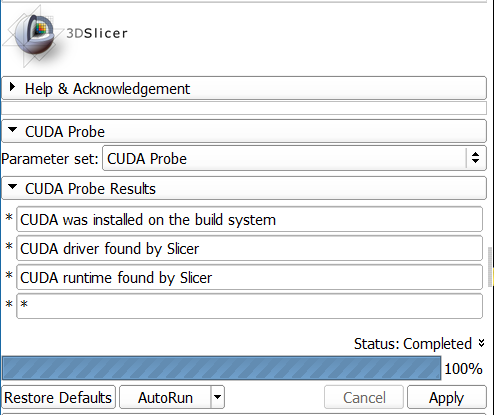Click the last results field containing asterisk
The height and width of the screenshot is (415, 494).
(249, 306)
